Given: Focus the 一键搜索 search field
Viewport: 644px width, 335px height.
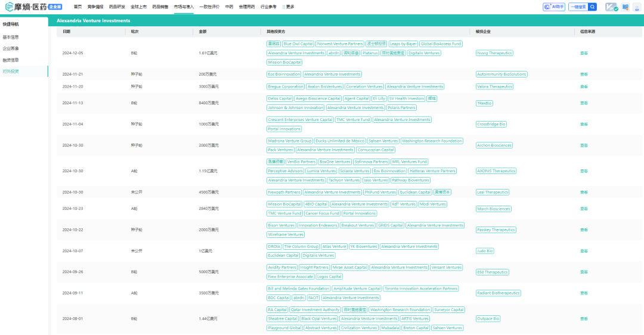Looking at the screenshot, I should [x=578, y=7].
